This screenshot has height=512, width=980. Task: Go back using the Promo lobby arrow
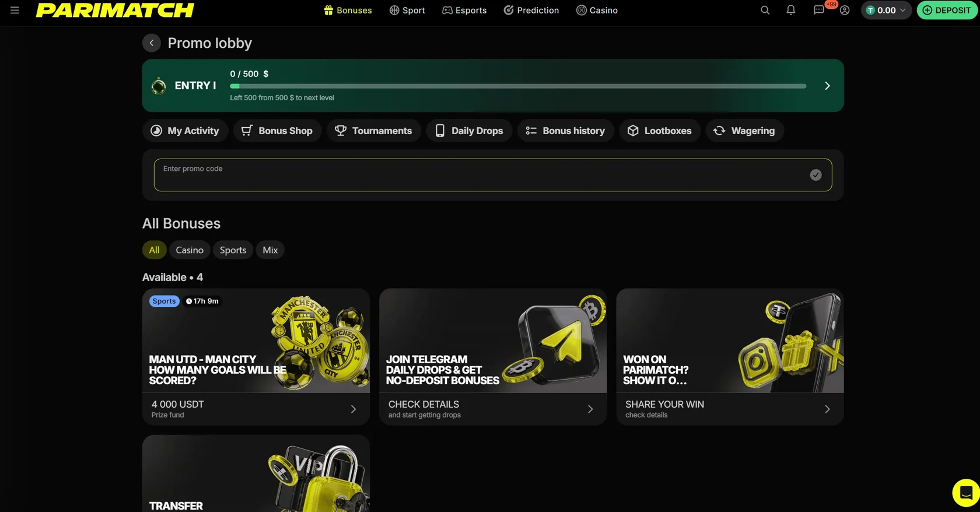point(152,43)
